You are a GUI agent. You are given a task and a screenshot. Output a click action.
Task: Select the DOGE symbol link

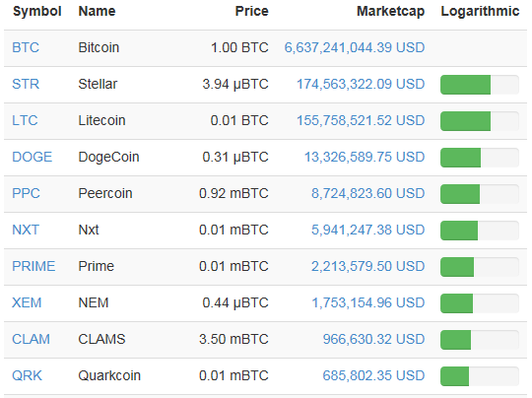[x=33, y=157]
